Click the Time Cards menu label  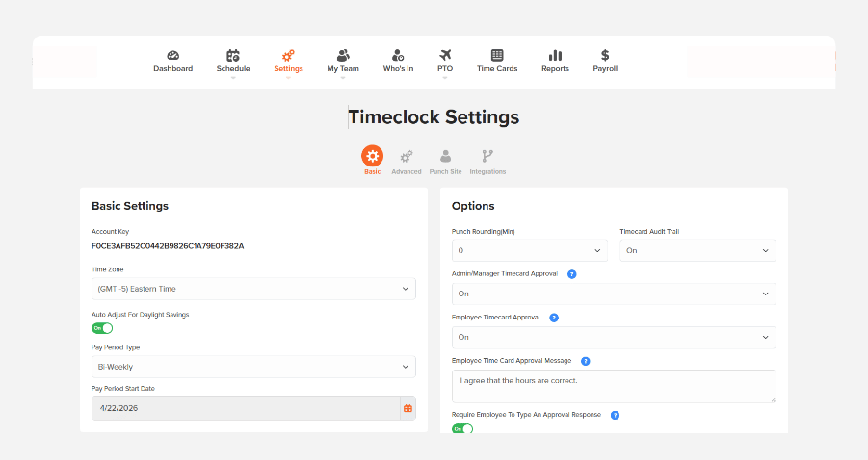click(497, 68)
